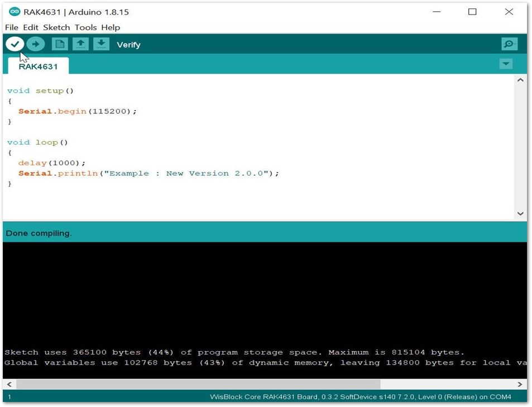Click the console scroll left arrow
Image resolution: width=532 pixels, height=407 pixels.
pyautogui.click(x=9, y=384)
